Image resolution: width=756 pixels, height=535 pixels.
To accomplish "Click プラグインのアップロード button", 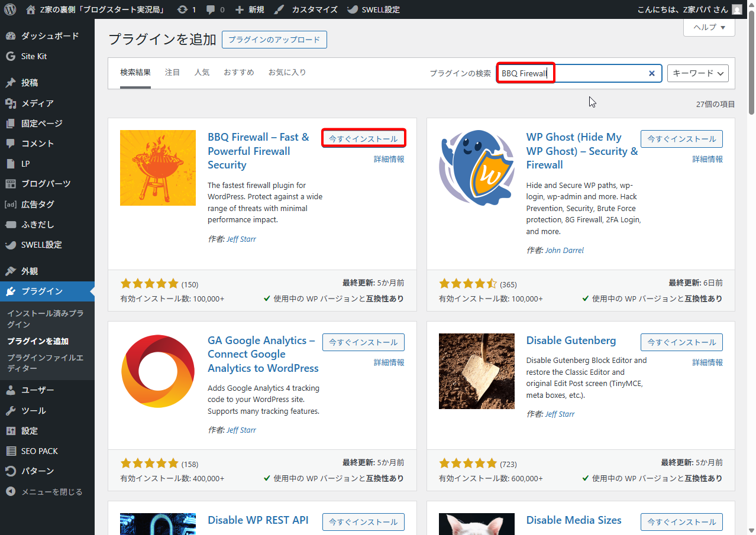I will (274, 40).
